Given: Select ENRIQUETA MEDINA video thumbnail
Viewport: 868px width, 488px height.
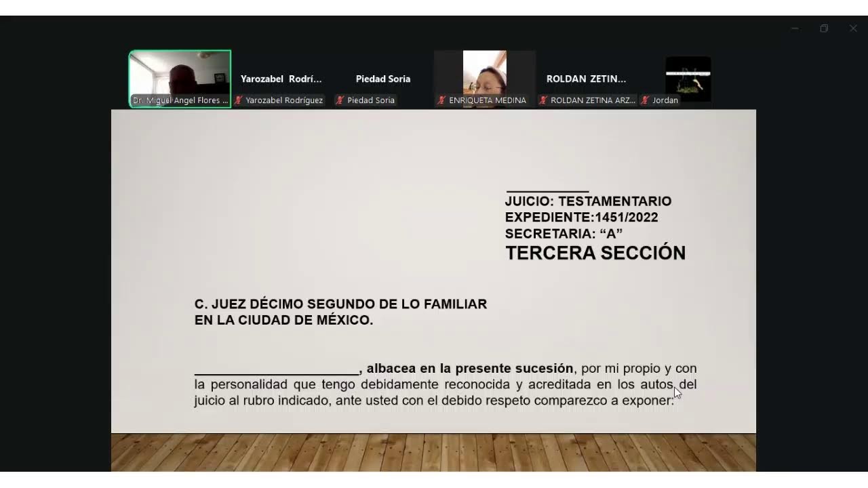Looking at the screenshot, I should [x=485, y=79].
